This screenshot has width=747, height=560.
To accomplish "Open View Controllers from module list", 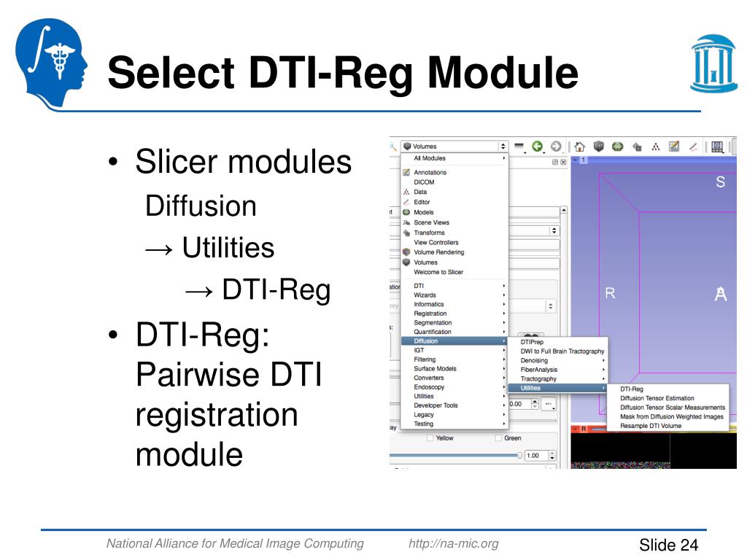I will pyautogui.click(x=454, y=242).
